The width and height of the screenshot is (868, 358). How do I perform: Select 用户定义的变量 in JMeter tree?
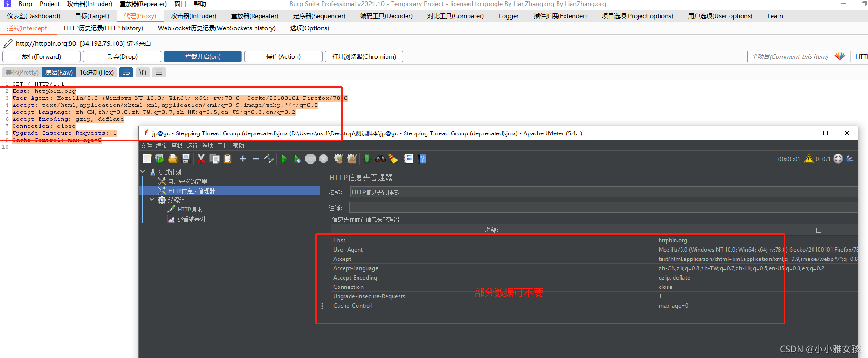(x=187, y=182)
